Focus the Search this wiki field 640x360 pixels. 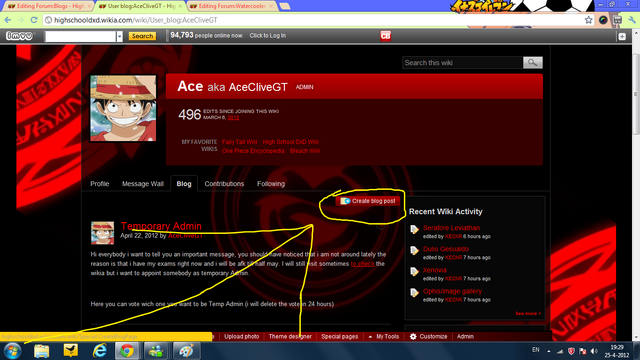(x=462, y=62)
